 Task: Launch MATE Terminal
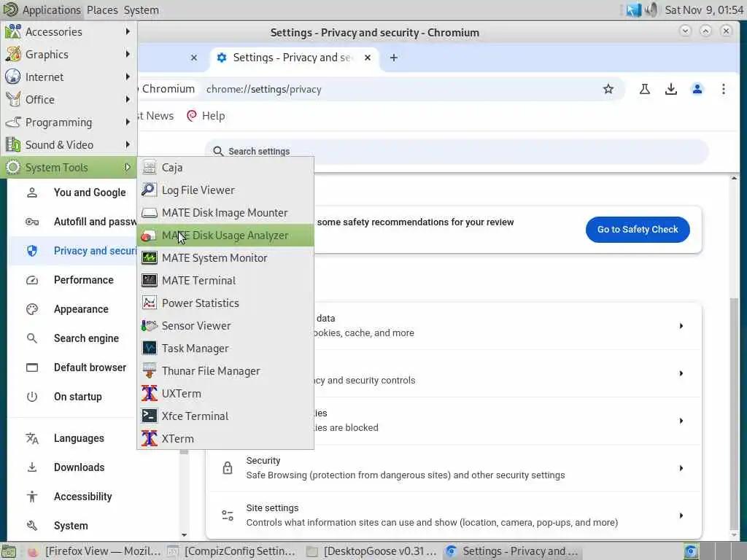225,281
